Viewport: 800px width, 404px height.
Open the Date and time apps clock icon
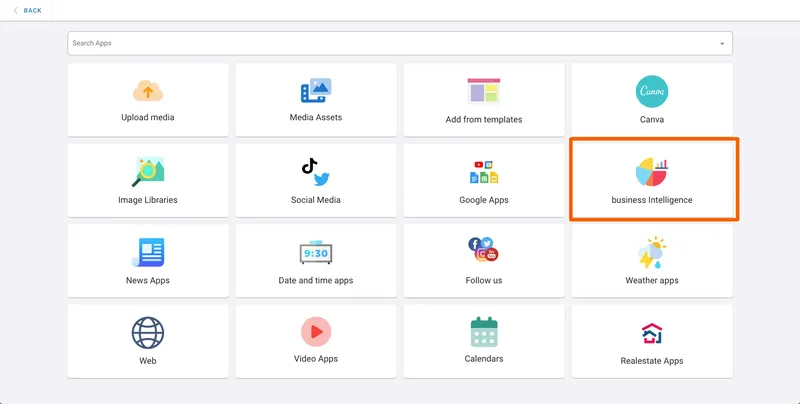[316, 252]
